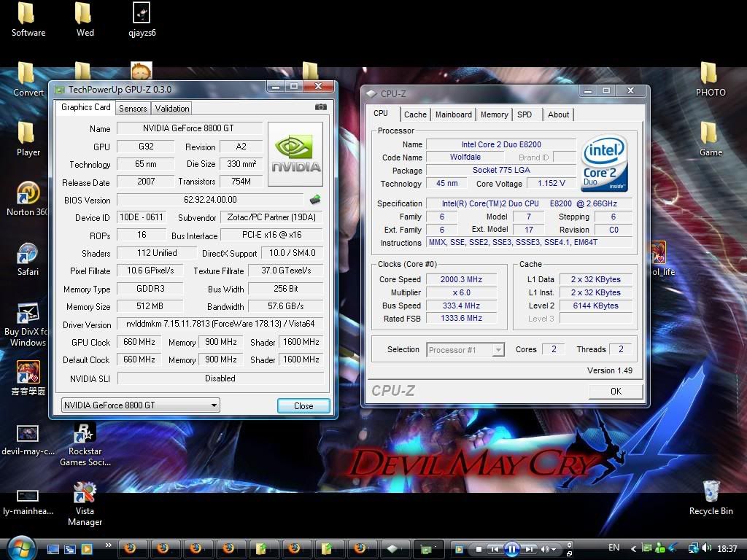The image size is (747, 560).
Task: Switch to the Sensors tab in GPU-Z
Action: point(133,109)
